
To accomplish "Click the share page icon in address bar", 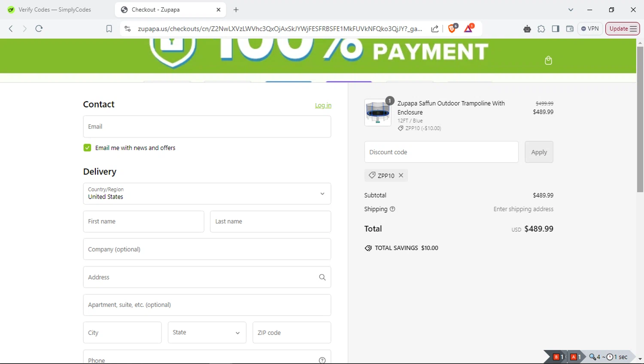I will coord(435,29).
